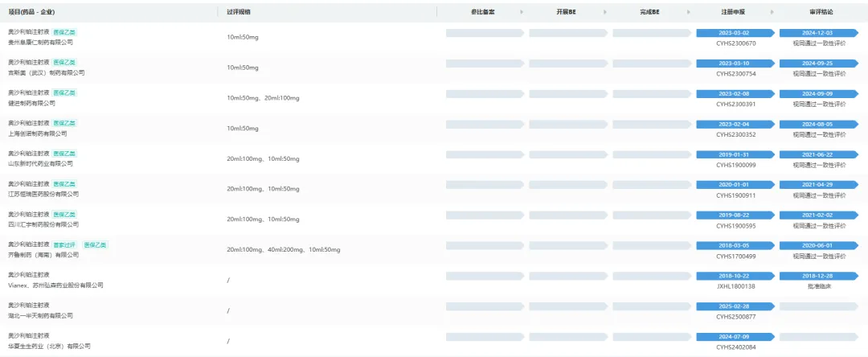
Task: Click the 首家过评 badge in the 齐鲁制药 row
Action: [x=66, y=244]
